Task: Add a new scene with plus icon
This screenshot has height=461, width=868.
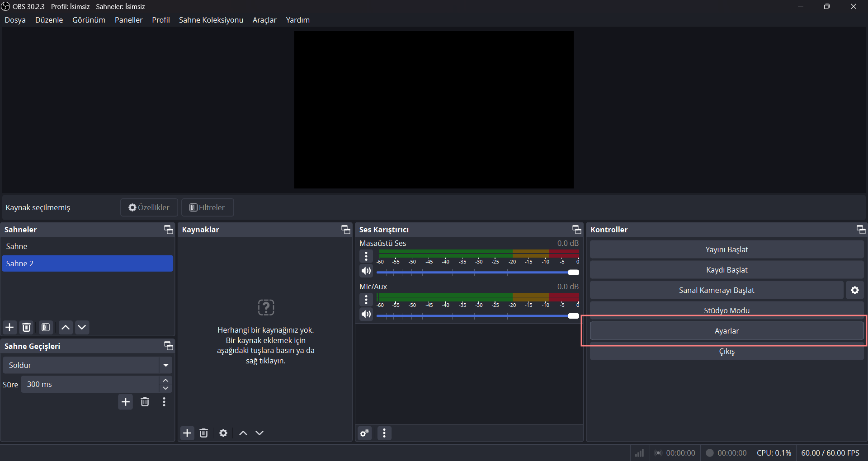Action: coord(9,327)
